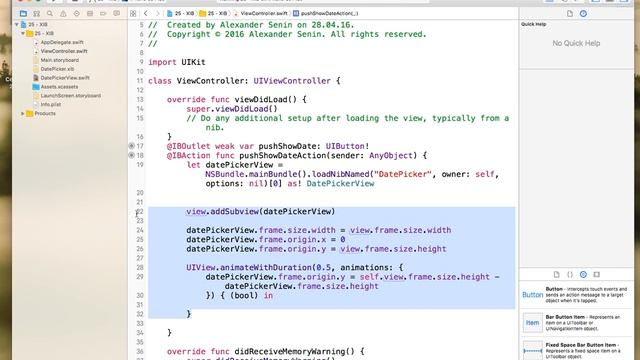Click 'super.viewDidLoad()' line
Viewport: 640px width, 360px height.
232,109
